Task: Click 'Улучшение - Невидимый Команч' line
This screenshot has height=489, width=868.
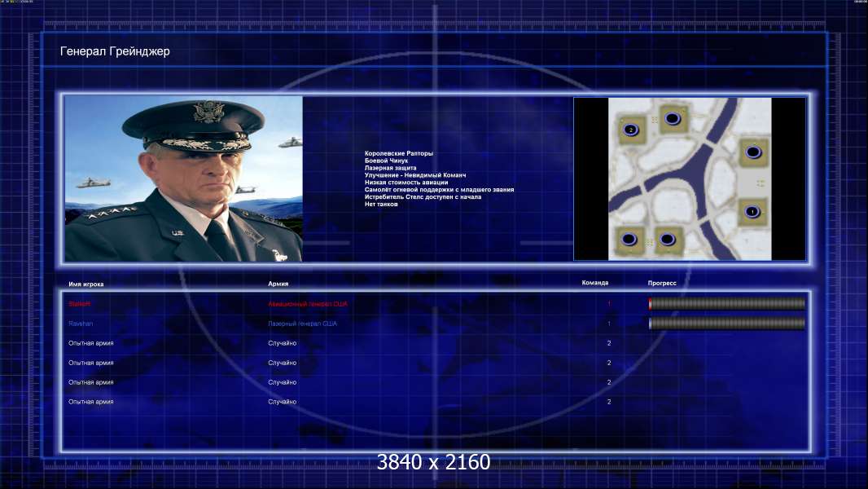Action: pos(415,175)
